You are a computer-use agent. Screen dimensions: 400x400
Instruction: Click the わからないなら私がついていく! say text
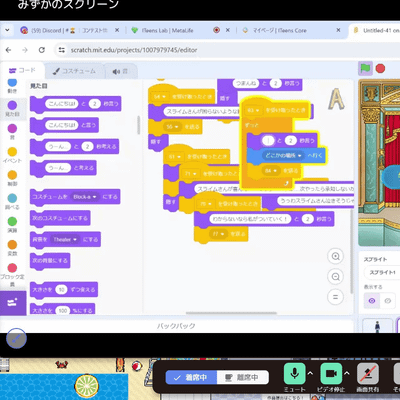click(250, 219)
